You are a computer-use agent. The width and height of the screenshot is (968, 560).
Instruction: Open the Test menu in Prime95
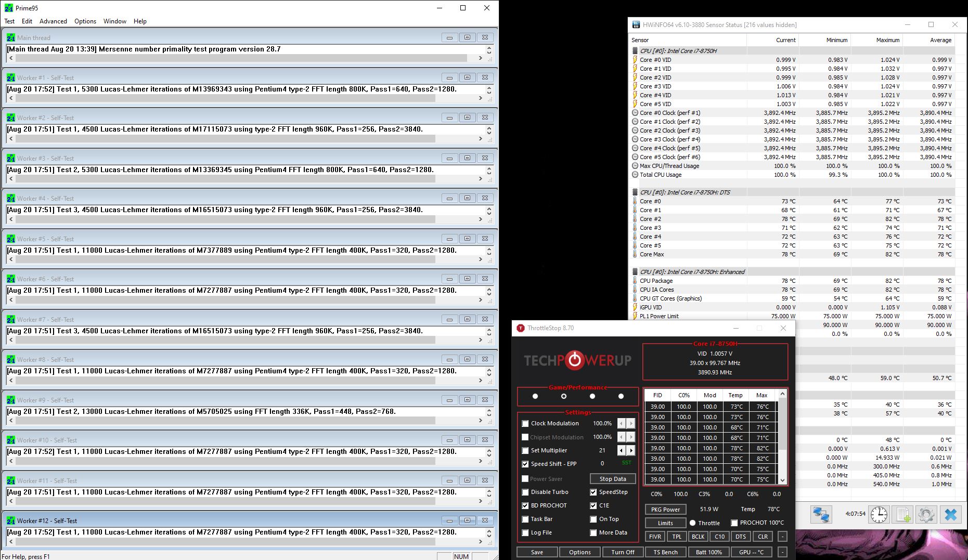9,21
